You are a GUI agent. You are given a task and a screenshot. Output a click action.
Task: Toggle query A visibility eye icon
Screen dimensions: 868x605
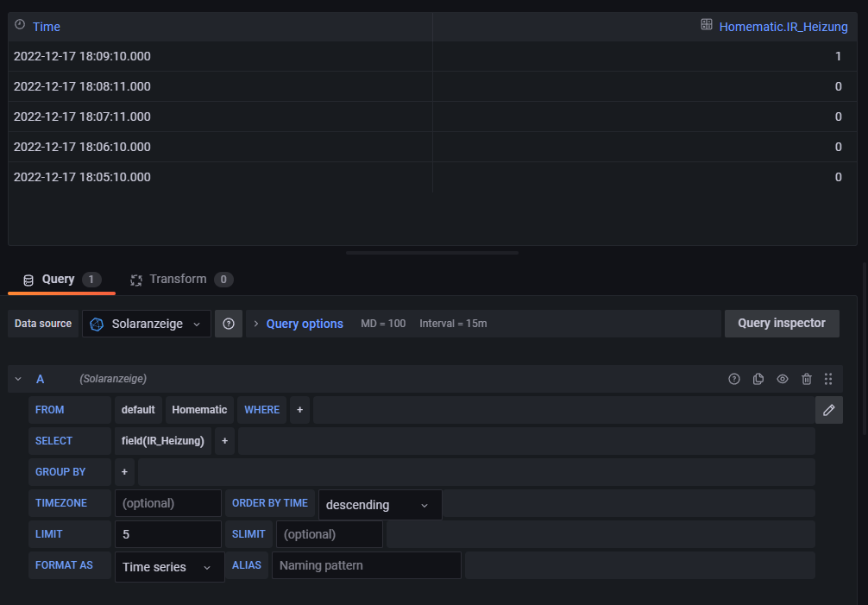tap(783, 379)
